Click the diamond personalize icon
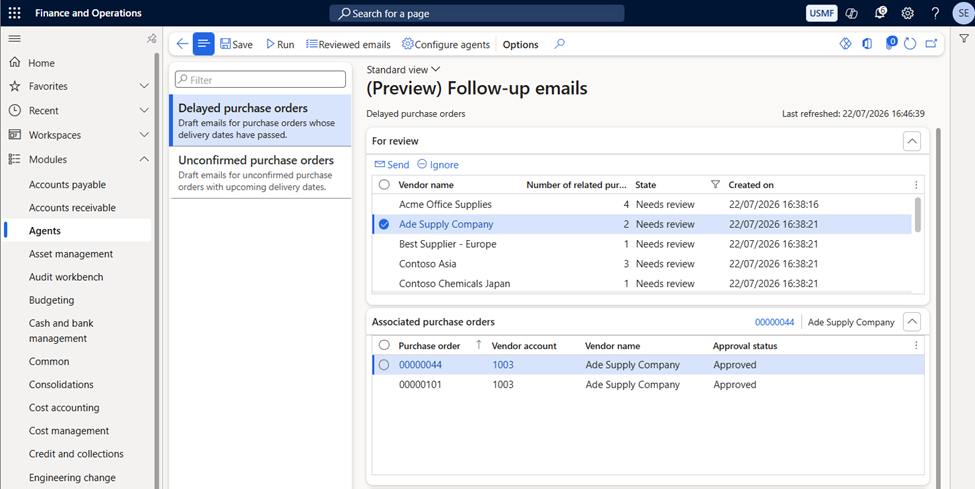Image resolution: width=975 pixels, height=489 pixels. [x=845, y=44]
